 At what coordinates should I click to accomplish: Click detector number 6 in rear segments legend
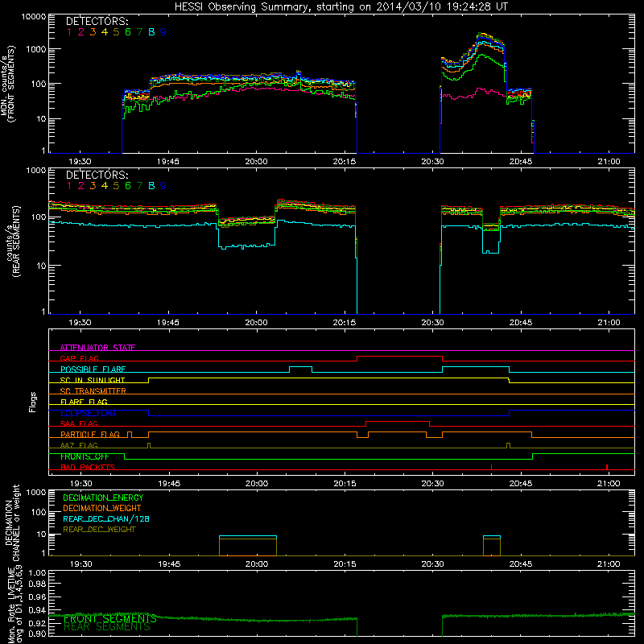[128, 186]
